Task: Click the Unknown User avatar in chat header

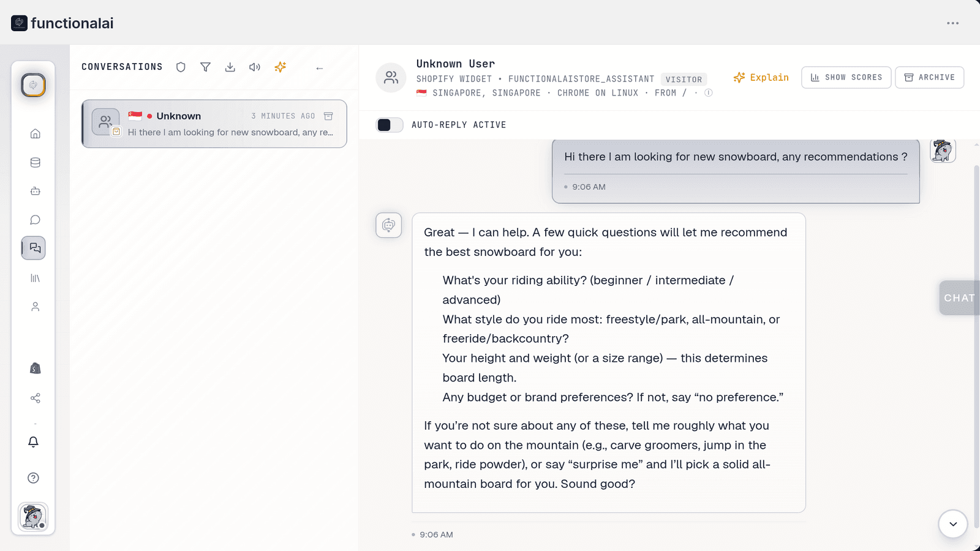Action: (391, 78)
